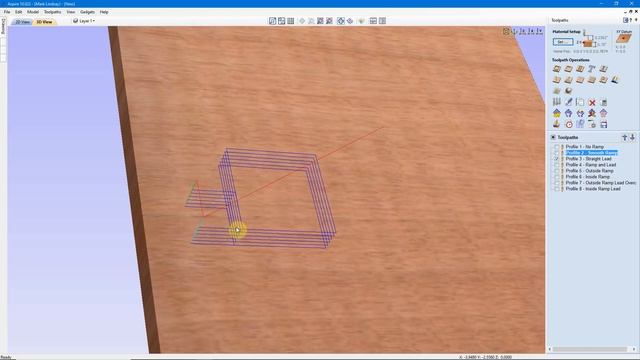
Task: Open the Help menu
Action: [104, 12]
